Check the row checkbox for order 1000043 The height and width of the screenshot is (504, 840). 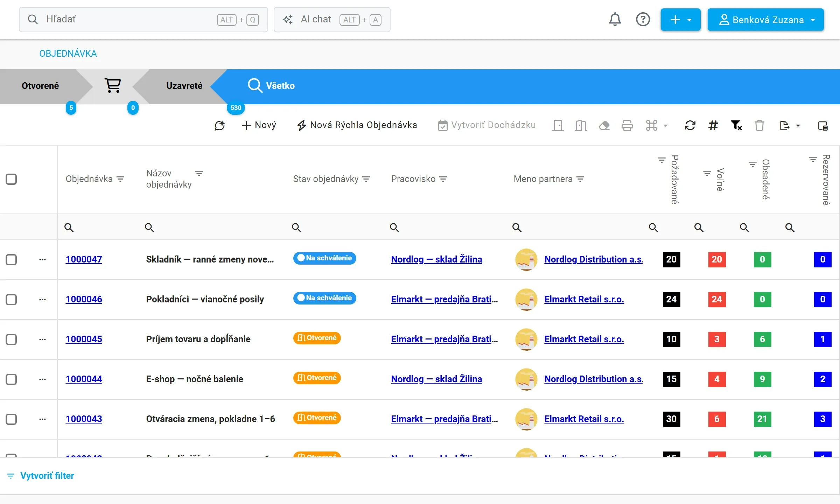click(x=11, y=419)
